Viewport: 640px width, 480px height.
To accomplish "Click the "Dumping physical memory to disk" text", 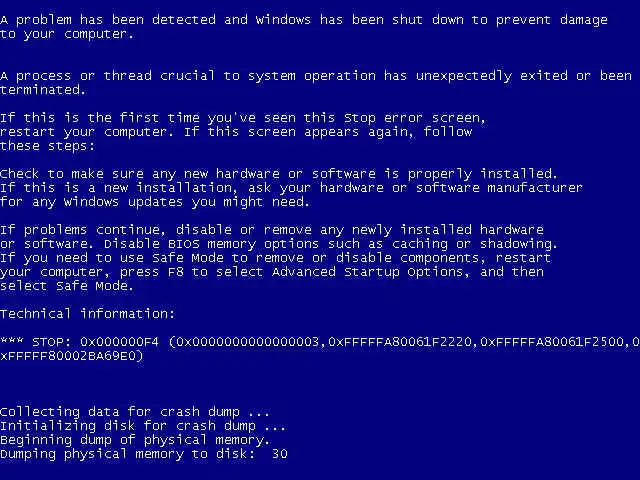I will pyautogui.click(x=128, y=454).
